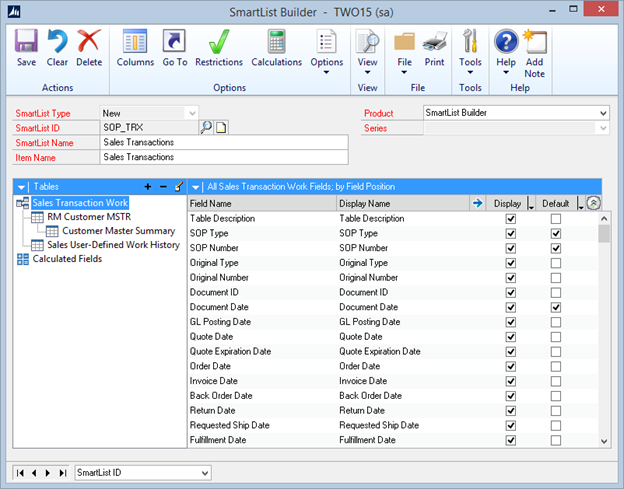Click the Options list icon
624x489 pixels.
pyautogui.click(x=326, y=41)
